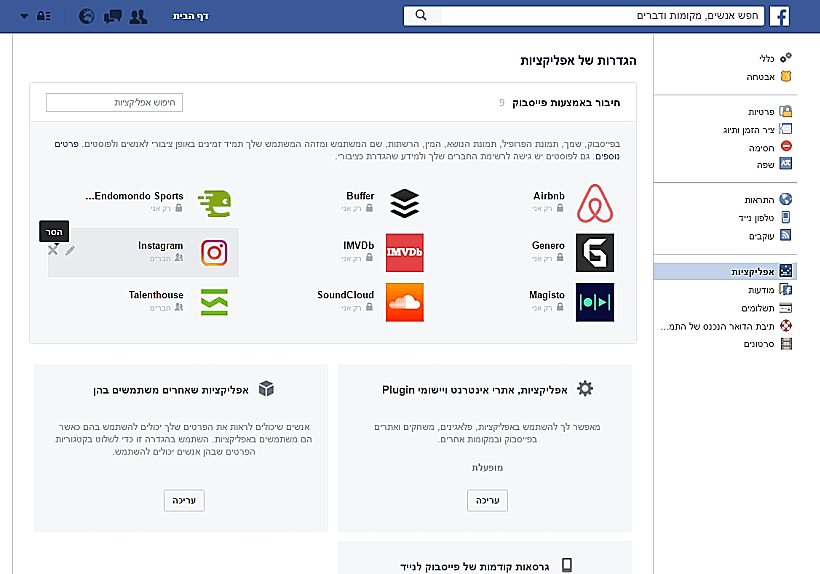Click עריכה button under Plugin section

[x=487, y=500]
